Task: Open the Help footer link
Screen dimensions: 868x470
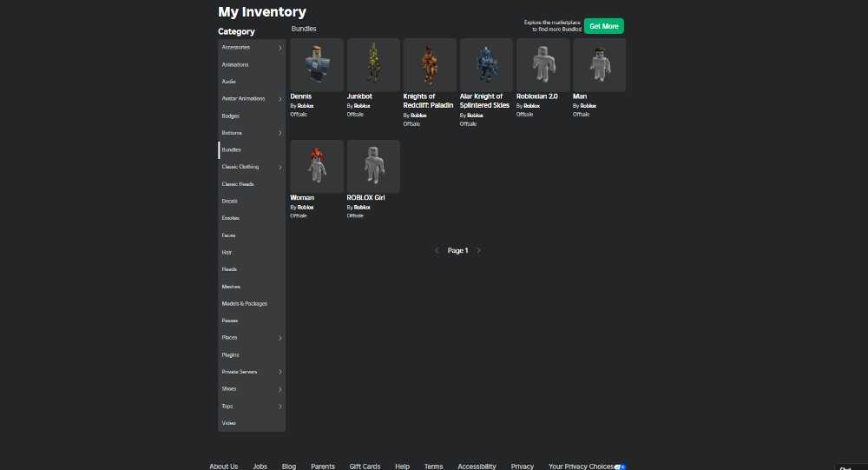Action: [x=403, y=467]
